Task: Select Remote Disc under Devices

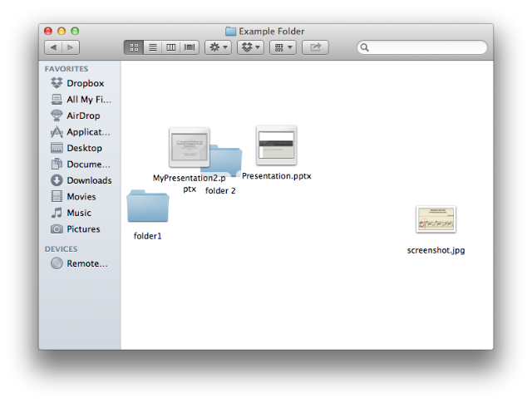Action: coord(79,263)
